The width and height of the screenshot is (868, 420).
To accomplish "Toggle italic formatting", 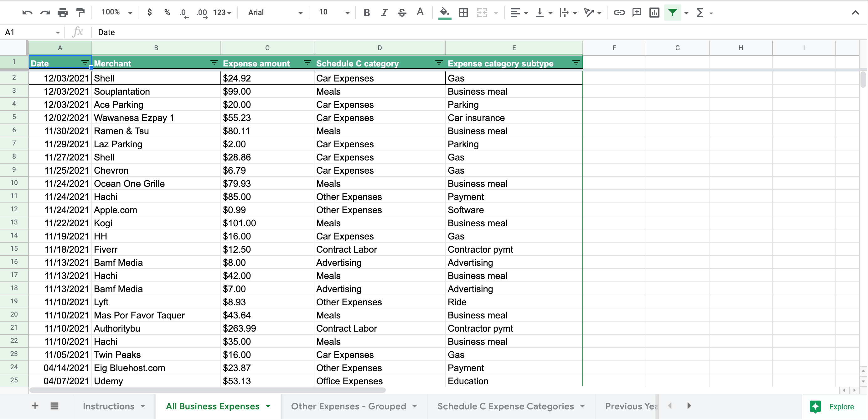I will coord(384,13).
